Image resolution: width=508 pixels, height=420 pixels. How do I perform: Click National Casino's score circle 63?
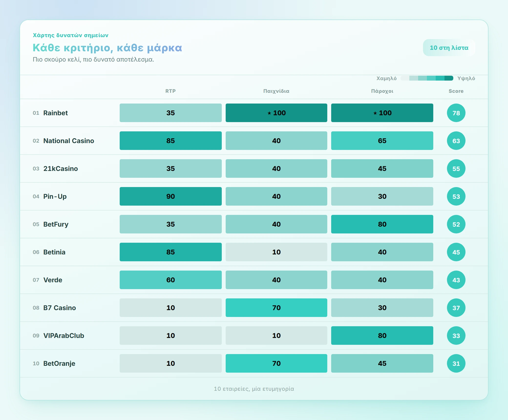click(456, 141)
